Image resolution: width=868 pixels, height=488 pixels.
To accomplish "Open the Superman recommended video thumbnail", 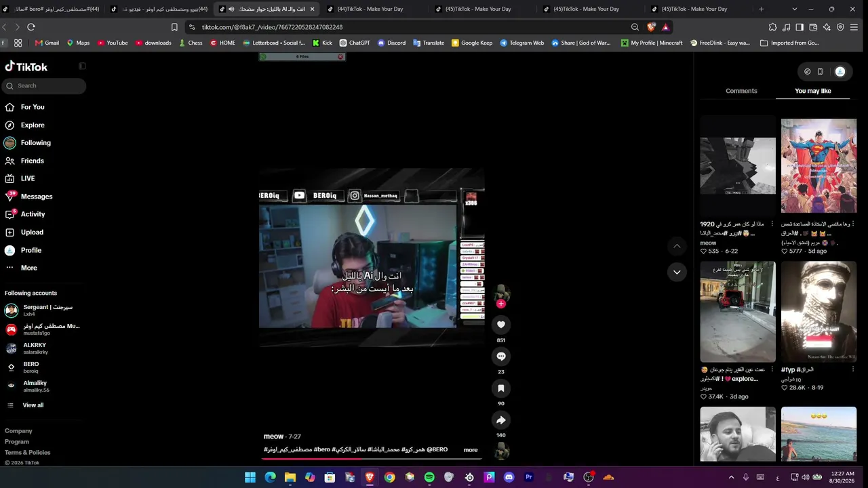I will point(818,166).
